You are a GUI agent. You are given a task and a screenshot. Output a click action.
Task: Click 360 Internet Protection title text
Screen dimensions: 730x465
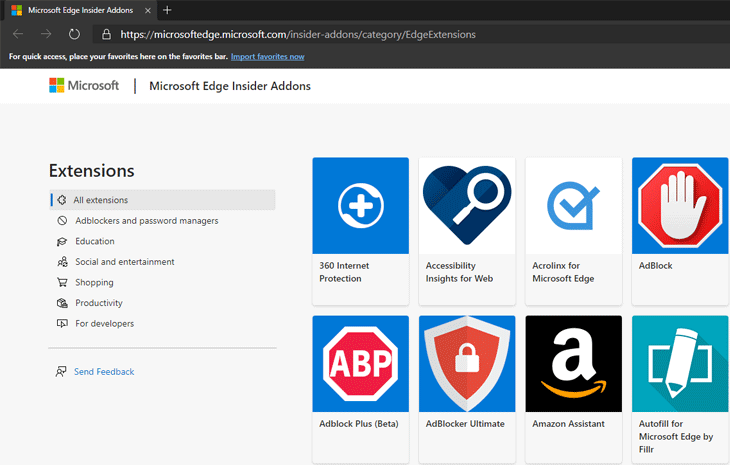(x=344, y=272)
